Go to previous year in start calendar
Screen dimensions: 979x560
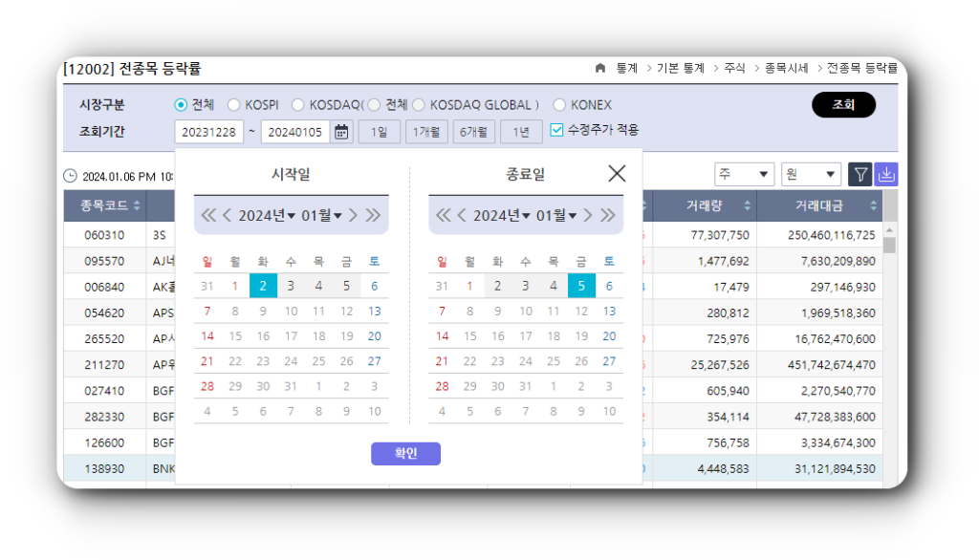pyautogui.click(x=207, y=215)
